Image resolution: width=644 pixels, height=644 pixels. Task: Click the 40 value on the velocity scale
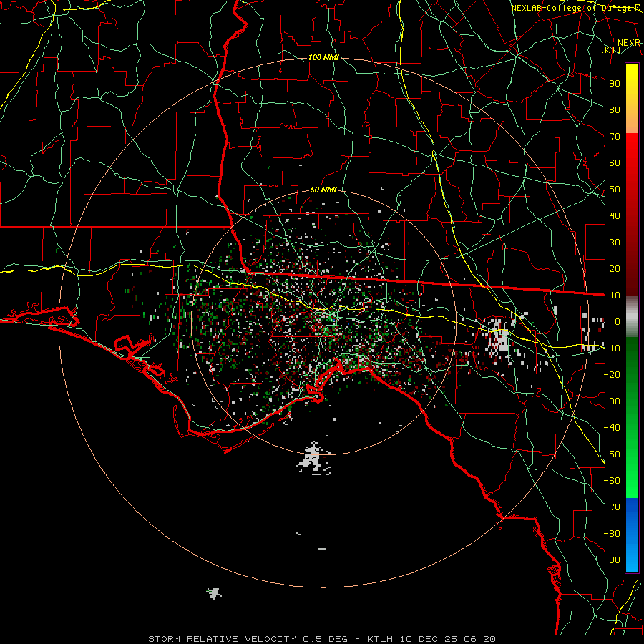[x=615, y=215]
